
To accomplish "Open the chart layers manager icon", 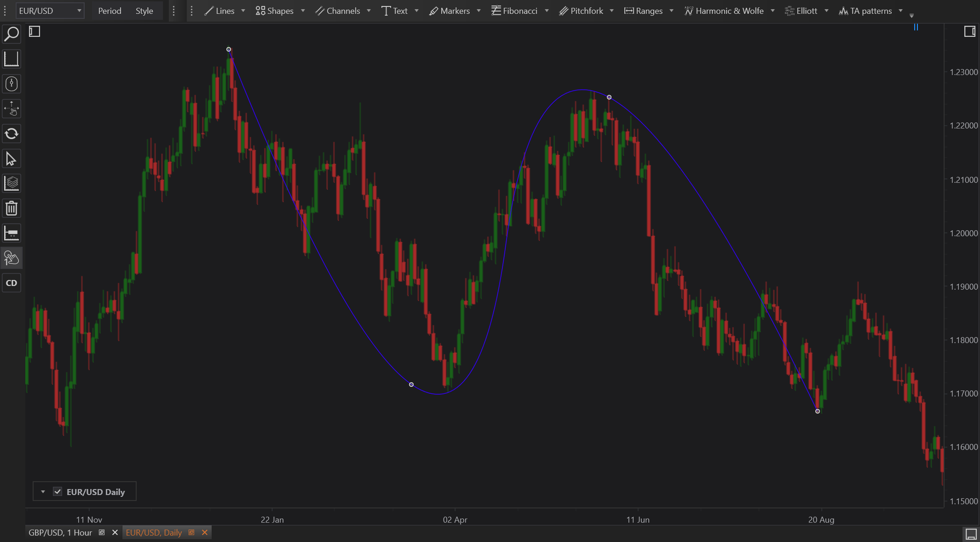I will (12, 184).
